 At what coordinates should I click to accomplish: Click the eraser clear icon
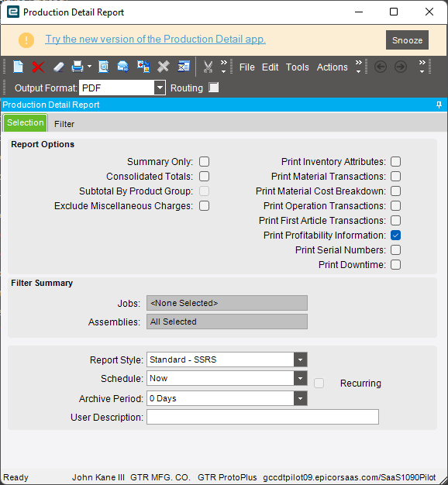(x=58, y=67)
